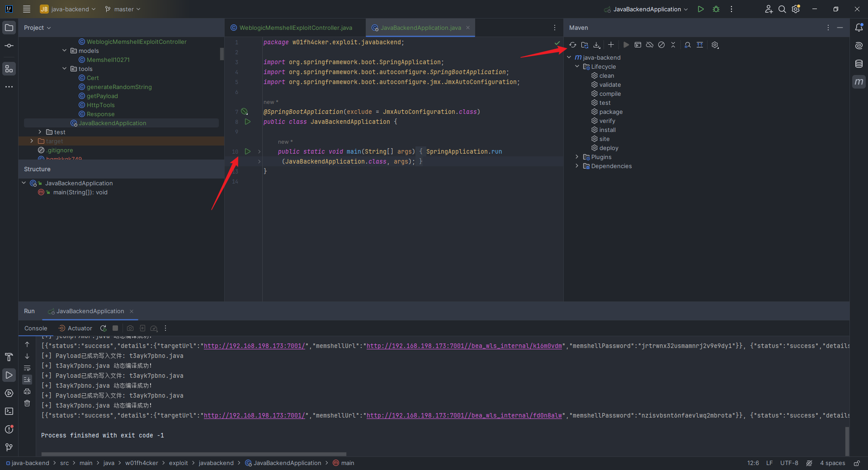This screenshot has height=470, width=868.
Task: Open the master branch dropdown
Action: pyautogui.click(x=123, y=9)
